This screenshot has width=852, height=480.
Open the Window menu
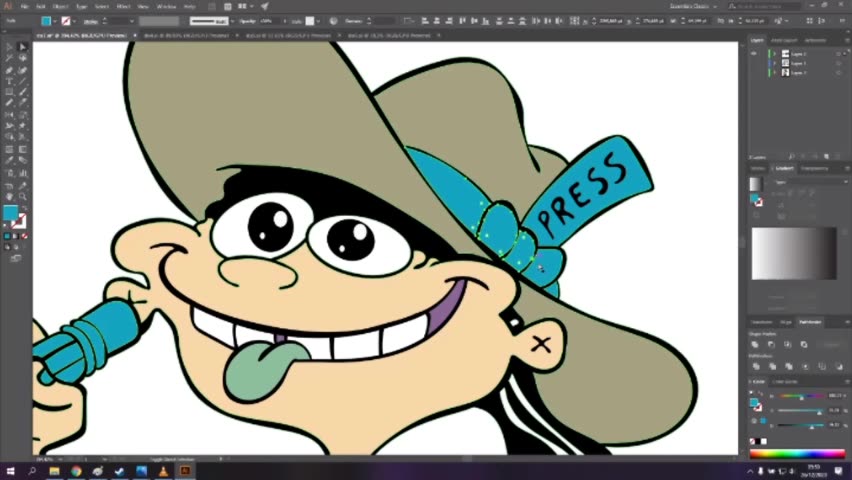(166, 7)
